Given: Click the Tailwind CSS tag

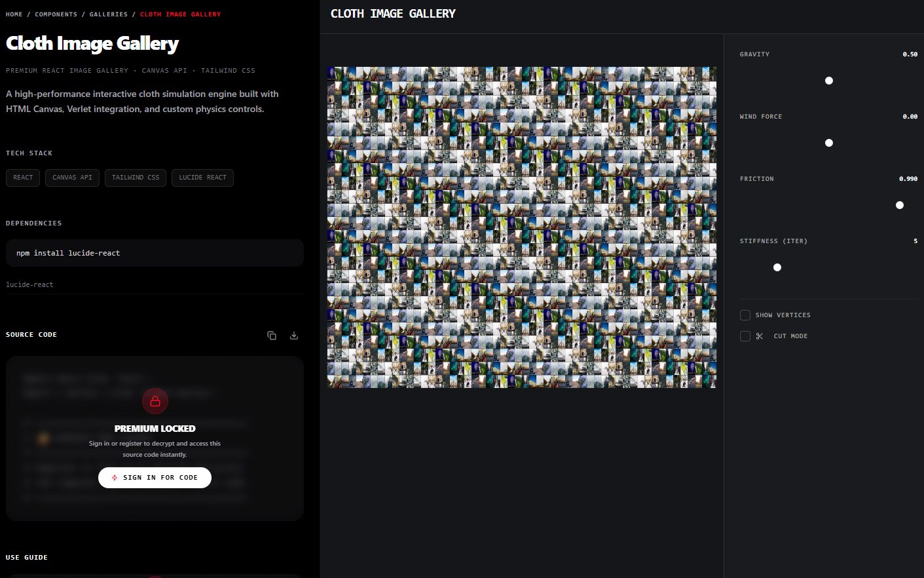Looking at the screenshot, I should [x=136, y=178].
